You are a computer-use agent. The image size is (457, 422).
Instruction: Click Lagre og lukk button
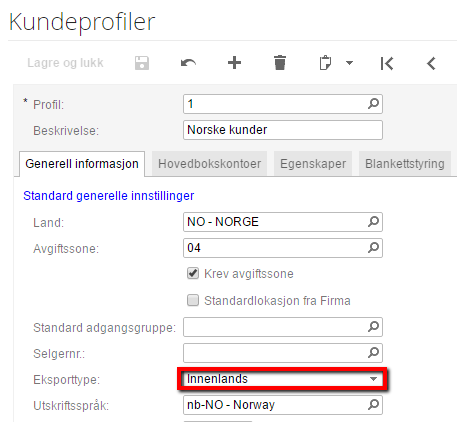65,63
